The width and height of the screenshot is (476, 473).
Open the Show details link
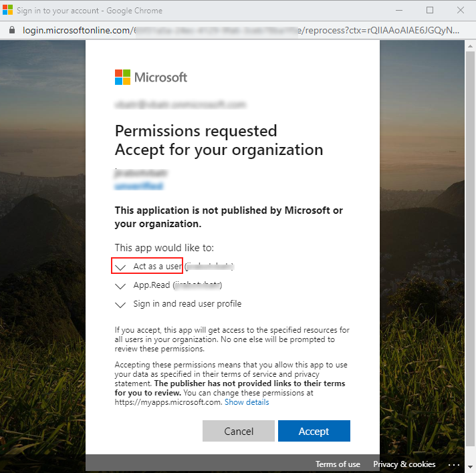click(247, 402)
